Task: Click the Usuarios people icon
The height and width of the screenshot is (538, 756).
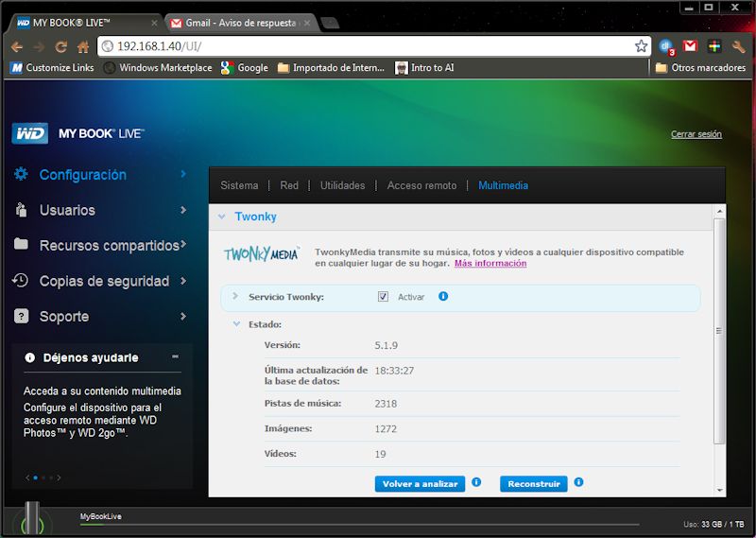Action: [21, 209]
